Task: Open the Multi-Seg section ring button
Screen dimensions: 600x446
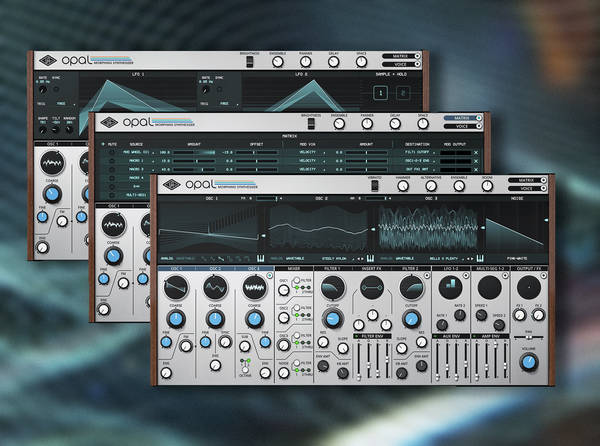Action: [505, 275]
